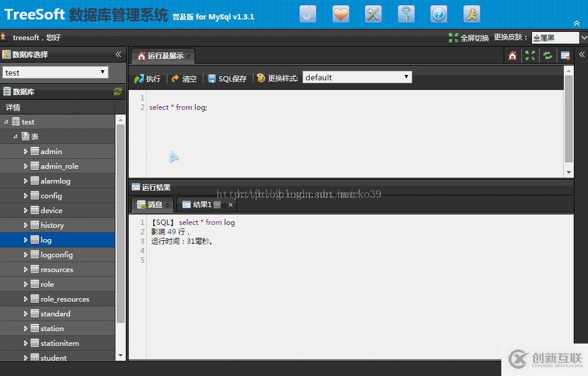Save the query with SQL保存 button
This screenshot has width=588, height=376.
pyautogui.click(x=227, y=79)
